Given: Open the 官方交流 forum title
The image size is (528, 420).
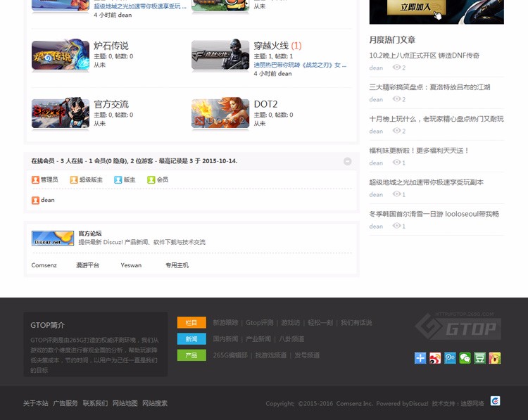Looking at the screenshot, I should pos(111,104).
